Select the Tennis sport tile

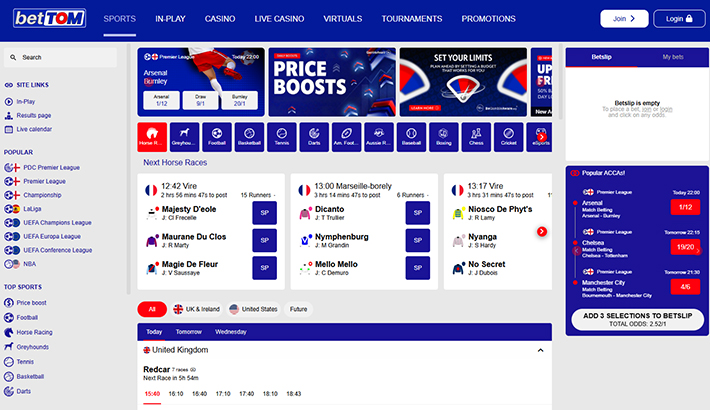pyautogui.click(x=282, y=137)
